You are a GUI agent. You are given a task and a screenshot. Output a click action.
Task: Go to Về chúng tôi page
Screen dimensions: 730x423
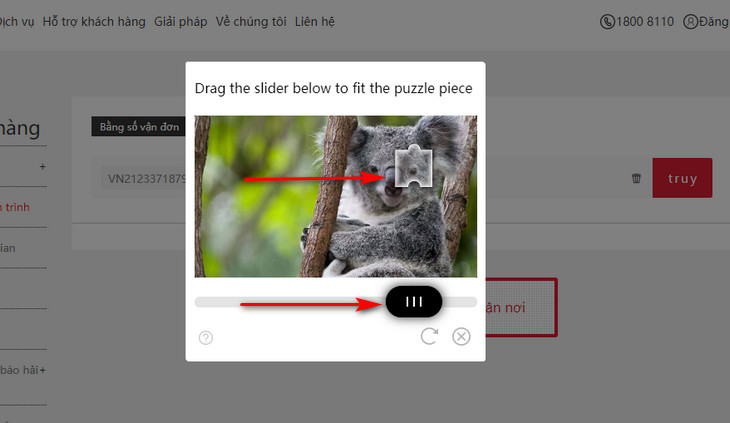[251, 22]
